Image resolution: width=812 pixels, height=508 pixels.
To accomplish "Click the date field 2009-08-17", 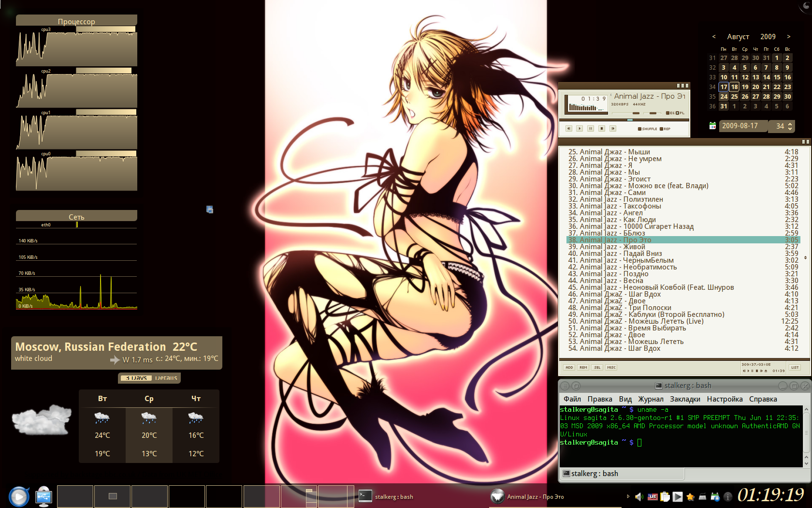I will tap(743, 126).
